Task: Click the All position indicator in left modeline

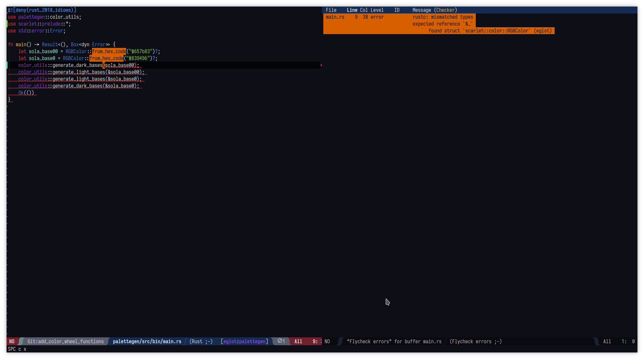Action: click(x=298, y=341)
